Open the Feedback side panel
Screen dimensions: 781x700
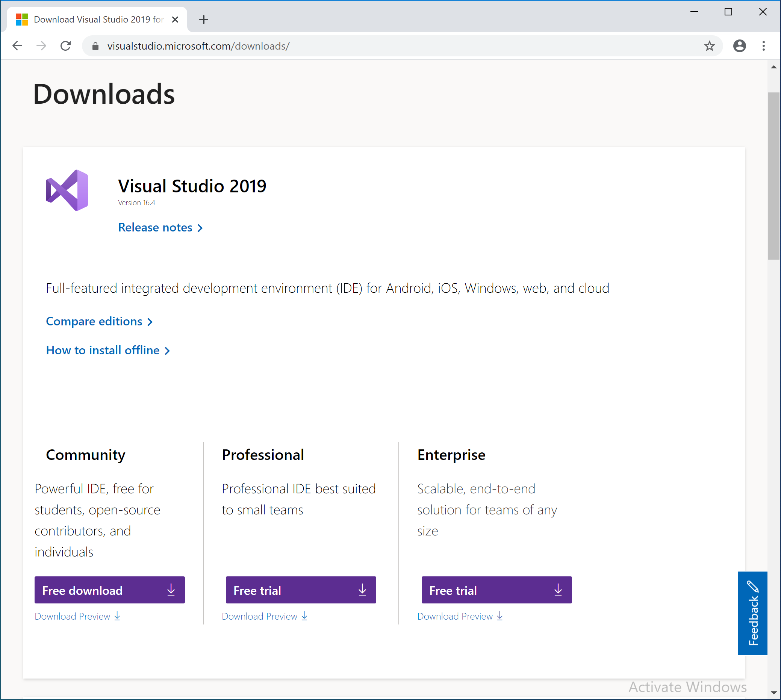pos(752,613)
